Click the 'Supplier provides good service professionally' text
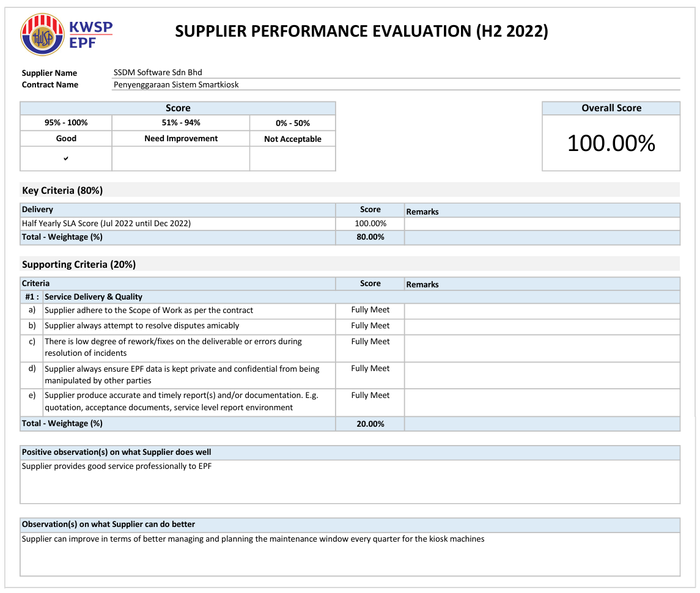700x593 pixels. coord(117,466)
